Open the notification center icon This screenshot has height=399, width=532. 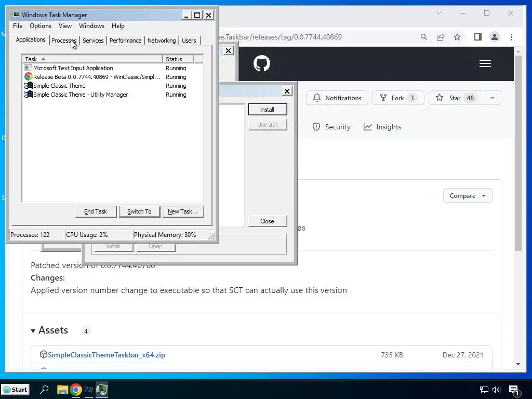coord(514,391)
